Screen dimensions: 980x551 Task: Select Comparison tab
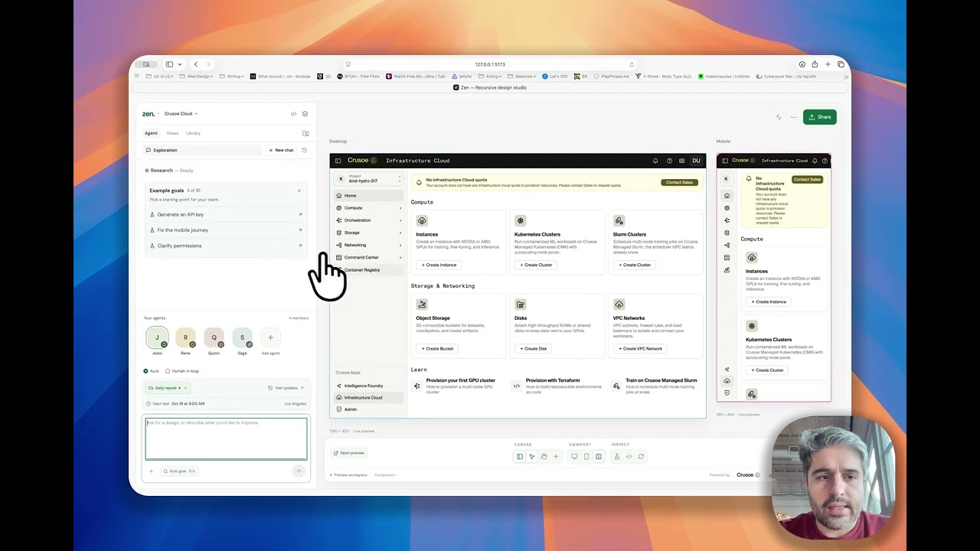pos(385,475)
